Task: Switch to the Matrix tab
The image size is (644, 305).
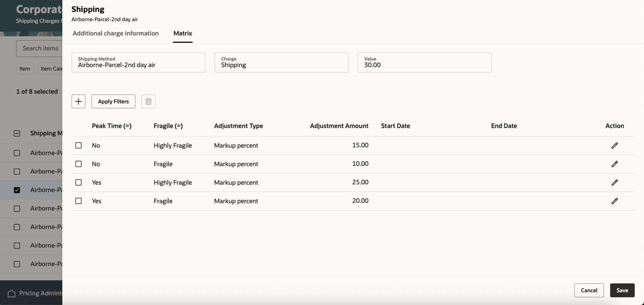Action: 183,34
